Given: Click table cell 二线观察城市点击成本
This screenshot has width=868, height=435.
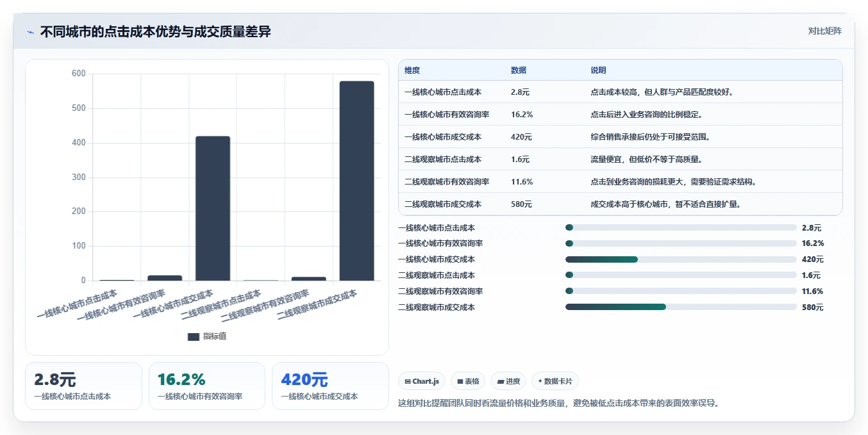Looking at the screenshot, I should click(443, 160).
